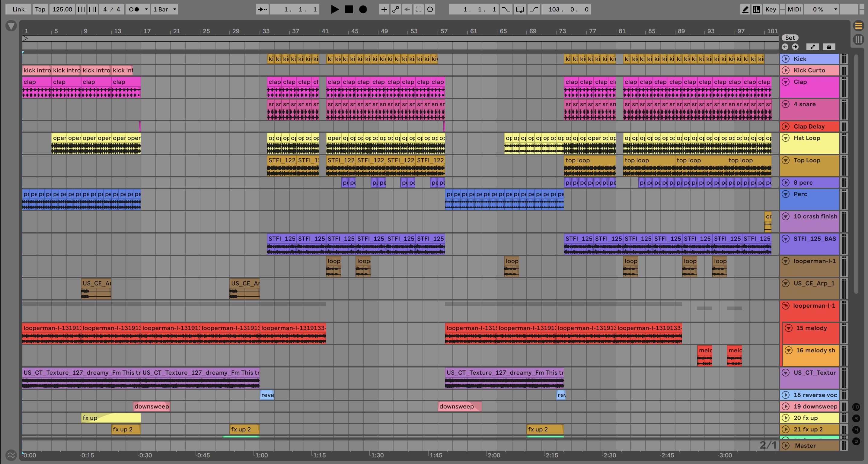Jump to next locator arrow
Viewport: 868px width, 464px height.
tap(795, 47)
